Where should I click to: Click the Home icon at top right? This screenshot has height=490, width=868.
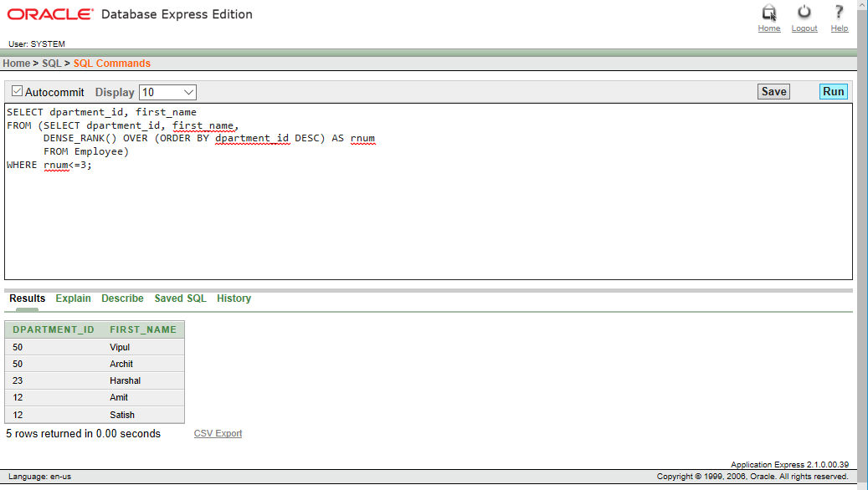tap(769, 13)
